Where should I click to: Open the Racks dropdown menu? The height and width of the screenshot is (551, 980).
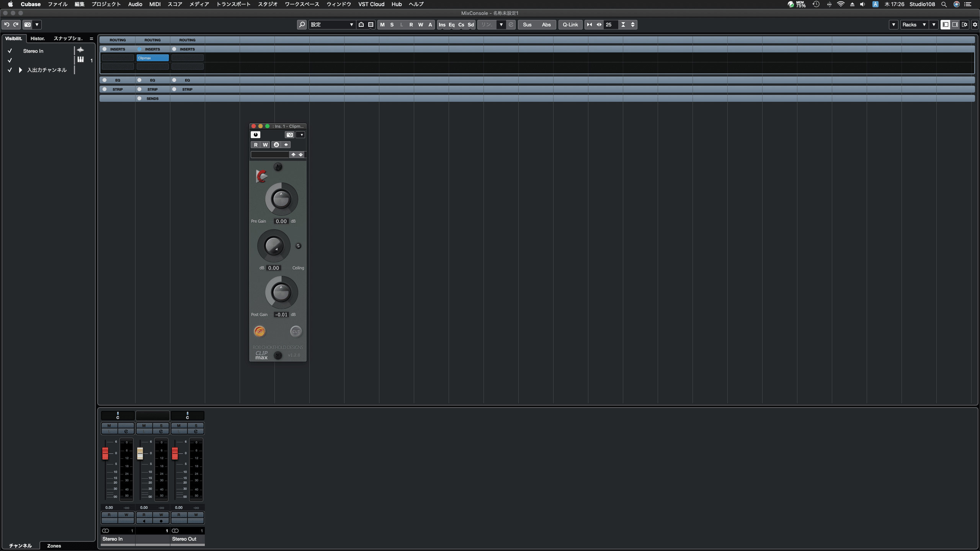913,24
